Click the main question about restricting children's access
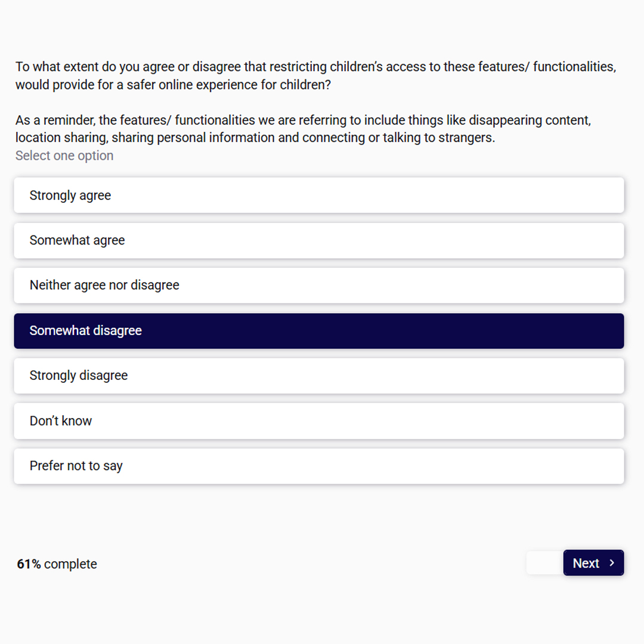 (315, 76)
